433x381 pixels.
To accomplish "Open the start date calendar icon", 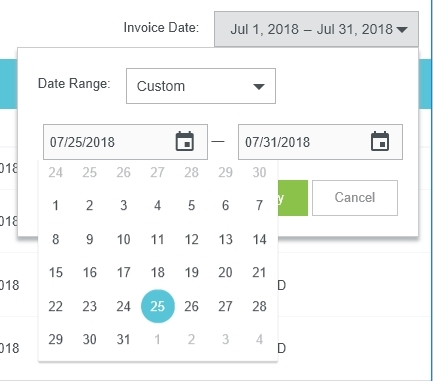I will pos(185,142).
